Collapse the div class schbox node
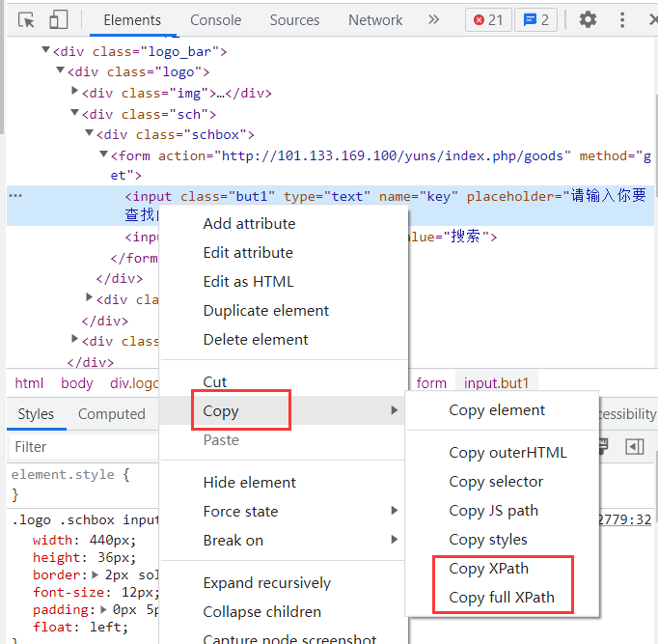This screenshot has width=658, height=644. [89, 132]
